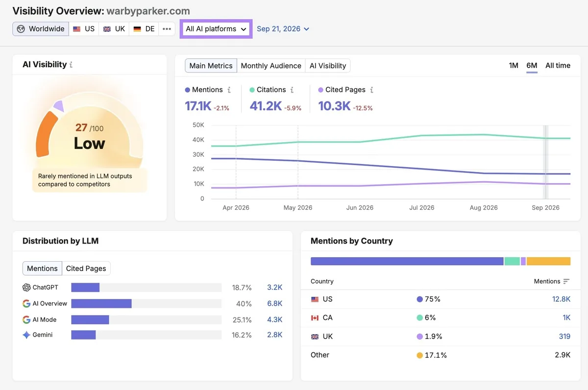The image size is (588, 390).
Task: Open the 2.8K Gemini mentions link
Action: click(x=274, y=335)
